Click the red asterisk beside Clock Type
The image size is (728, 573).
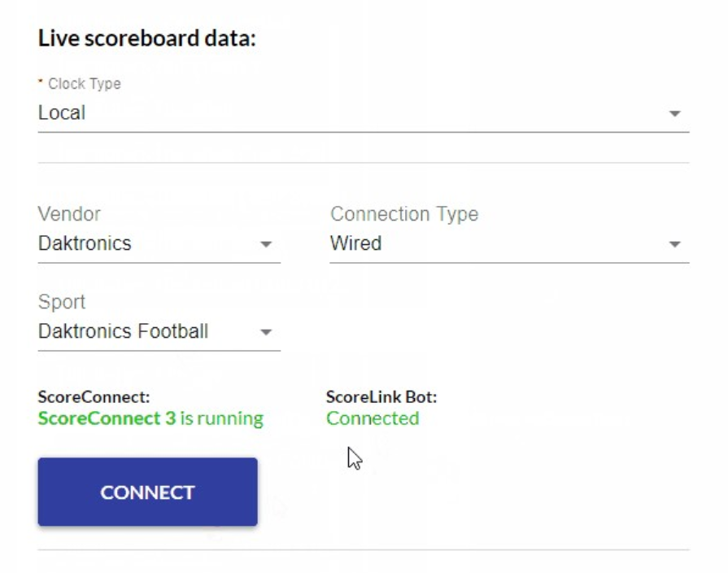point(41,81)
